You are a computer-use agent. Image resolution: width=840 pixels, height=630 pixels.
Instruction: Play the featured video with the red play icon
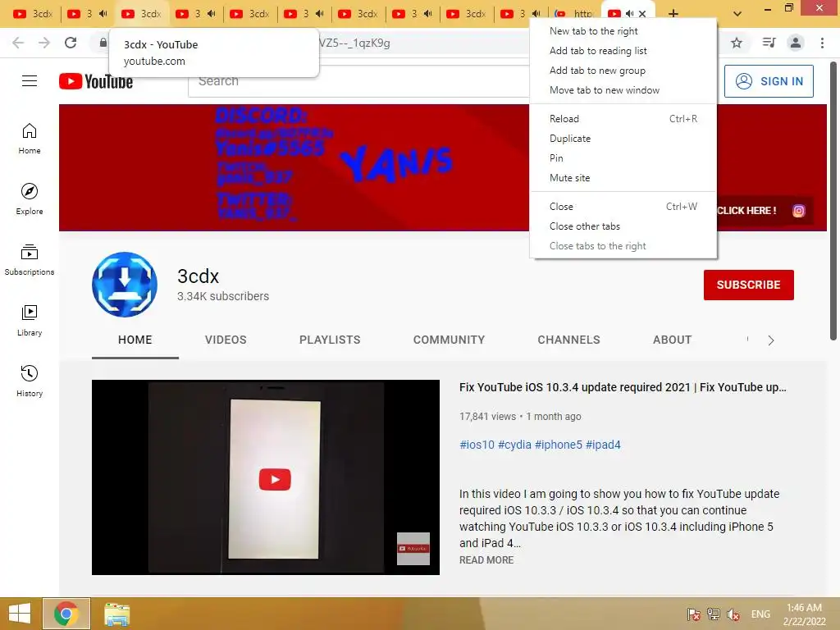click(x=275, y=479)
